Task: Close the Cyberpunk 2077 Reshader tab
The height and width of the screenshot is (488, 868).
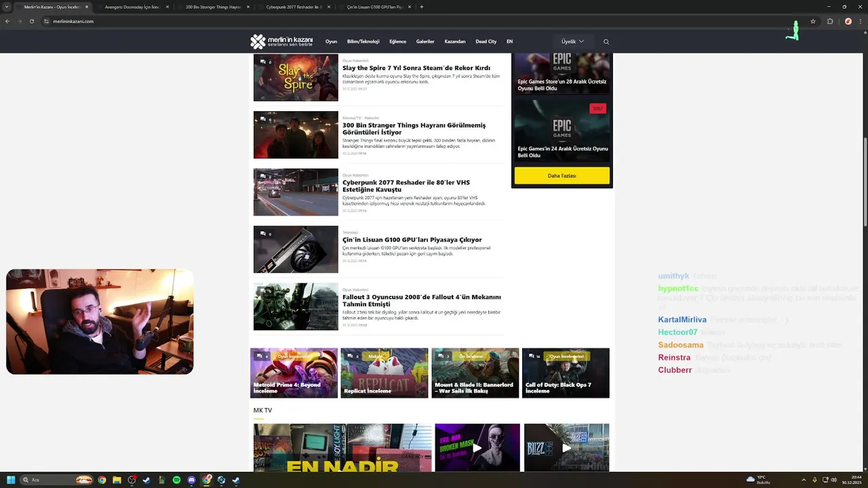Action: pyautogui.click(x=329, y=7)
